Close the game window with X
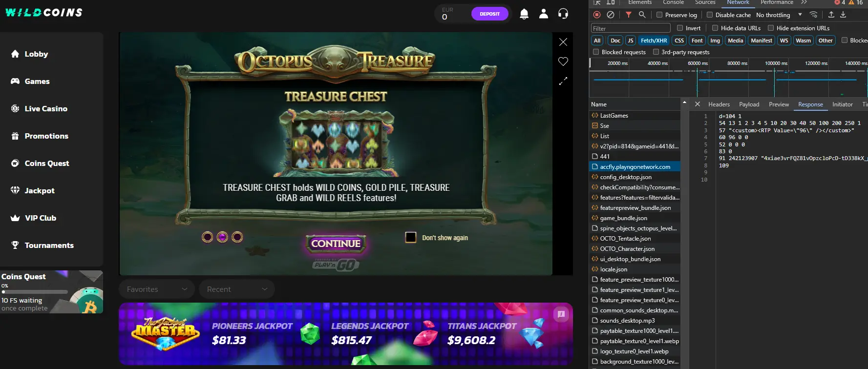Viewport: 868px width, 369px height. pos(563,42)
